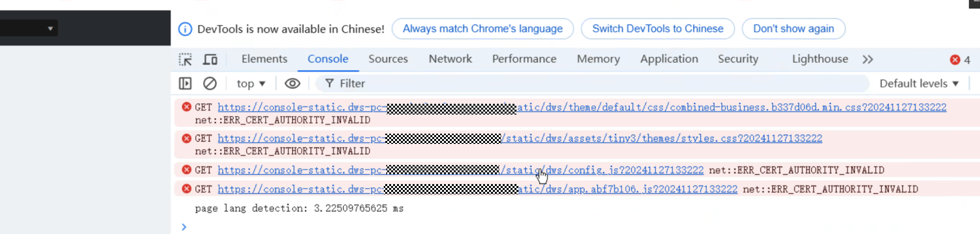980x234 pixels.
Task: Click the red error count badge
Action: tap(959, 60)
